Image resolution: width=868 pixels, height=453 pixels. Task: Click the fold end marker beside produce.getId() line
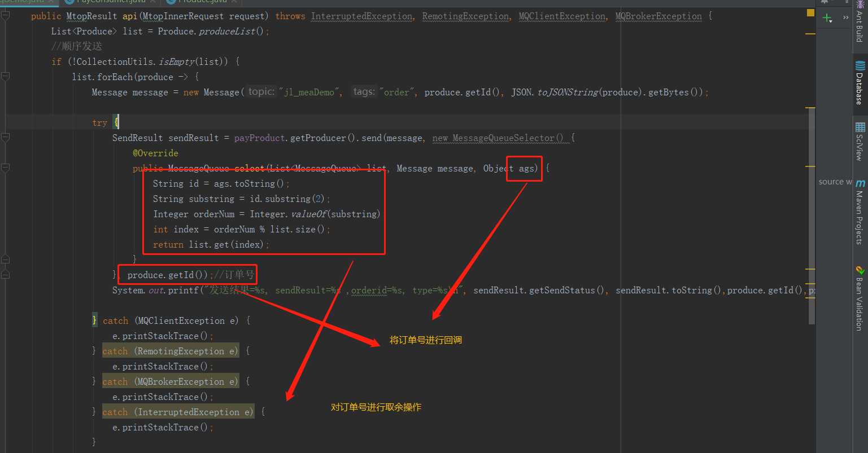(5, 275)
